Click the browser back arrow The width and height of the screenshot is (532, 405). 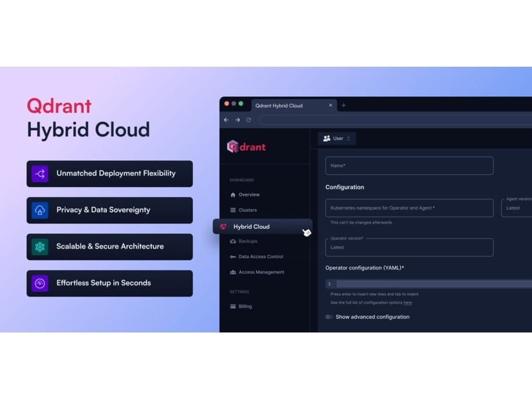point(226,120)
